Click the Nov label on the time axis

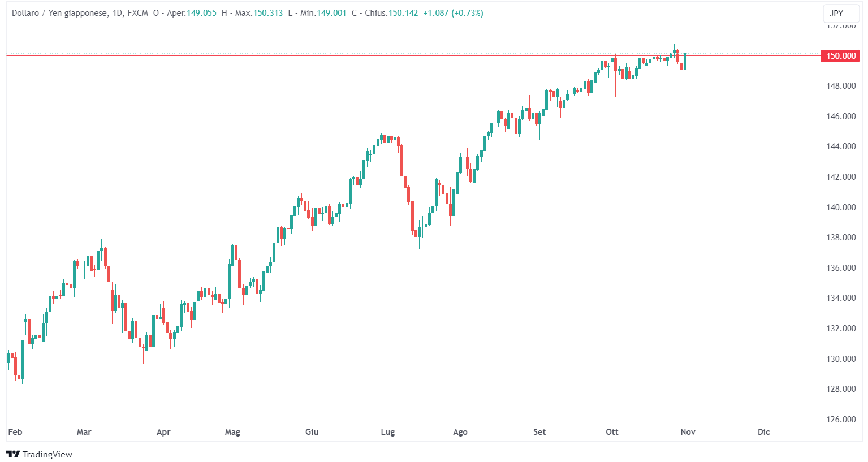688,432
